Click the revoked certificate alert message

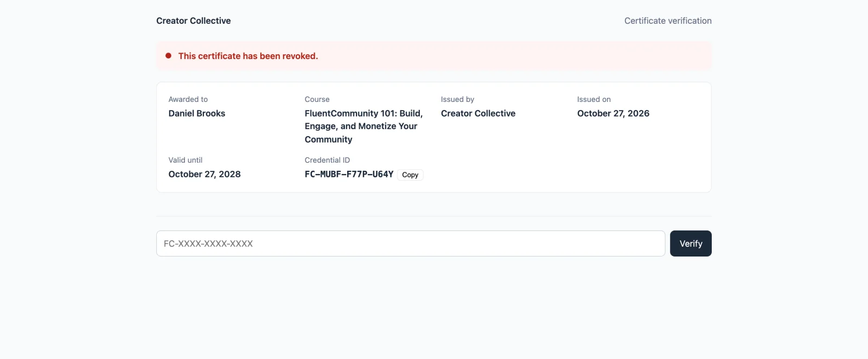(x=248, y=56)
